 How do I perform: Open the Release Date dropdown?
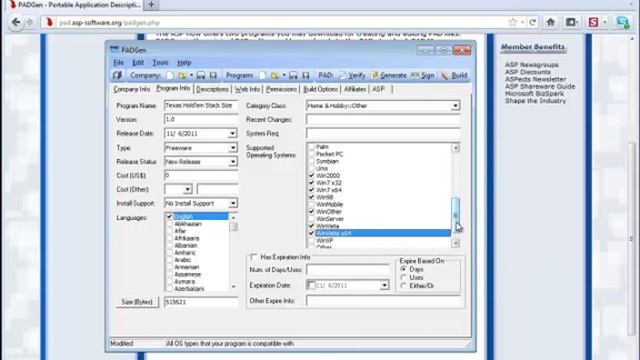pos(232,133)
